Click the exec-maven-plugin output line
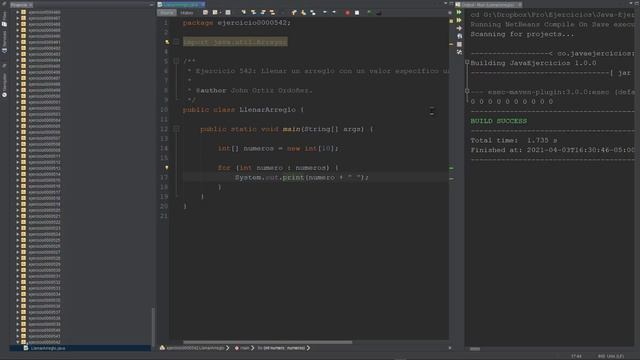Viewport: 640px width, 360px height. click(553, 92)
